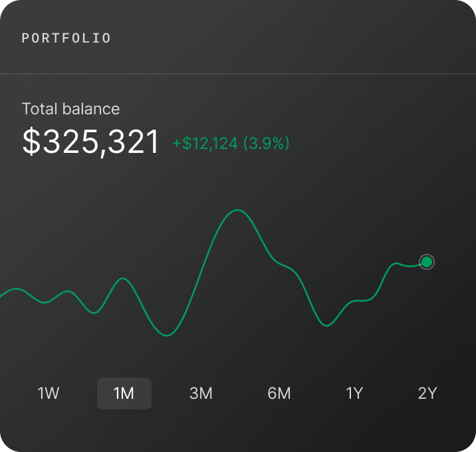Choose the 2Y time range
Image resolution: width=476 pixels, height=452 pixels.
427,394
